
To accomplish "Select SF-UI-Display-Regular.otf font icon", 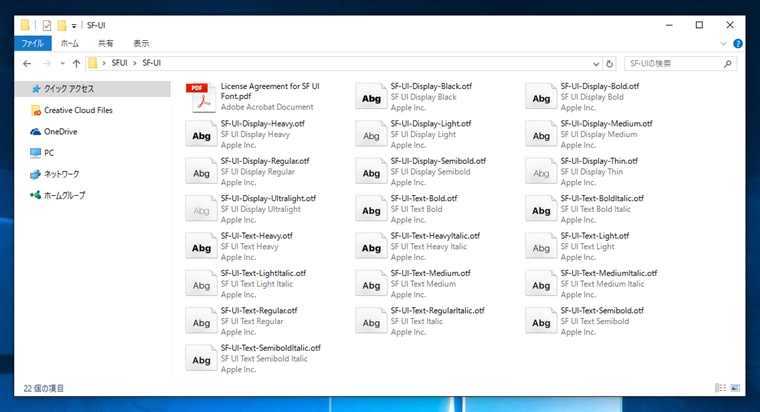I will point(201,172).
